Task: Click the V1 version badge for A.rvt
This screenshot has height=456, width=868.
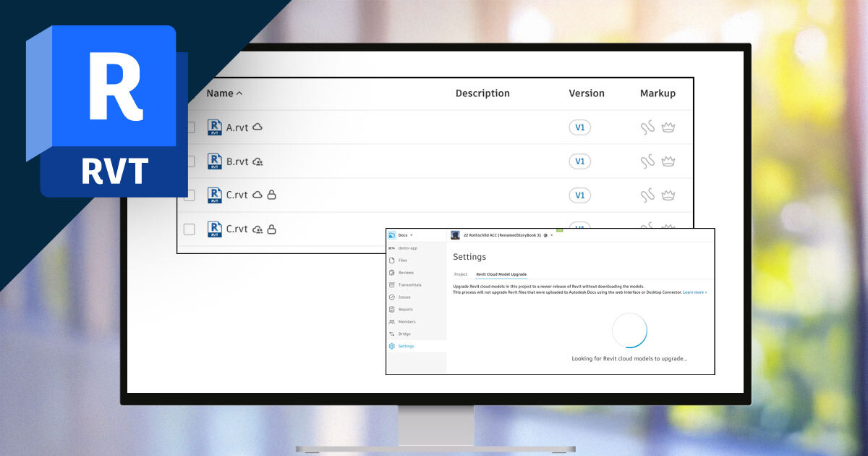Action: click(x=579, y=127)
